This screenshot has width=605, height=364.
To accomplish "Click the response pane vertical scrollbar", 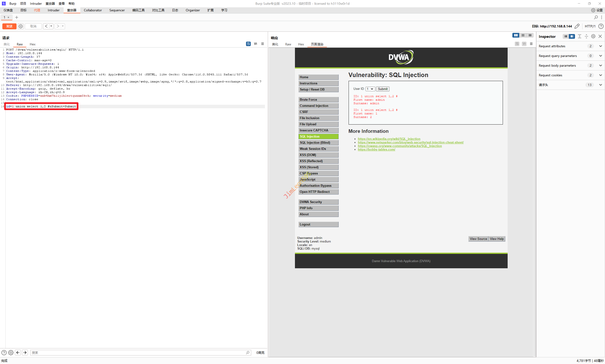I will tap(534, 196).
